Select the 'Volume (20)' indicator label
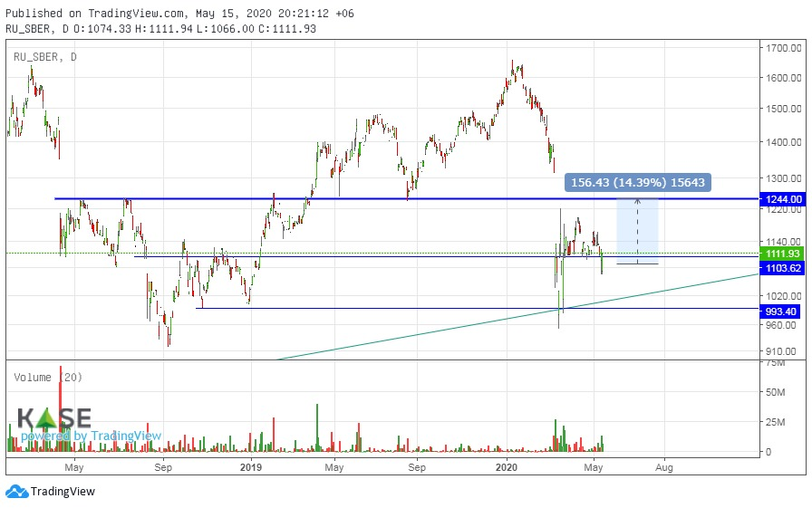The image size is (812, 508). click(x=45, y=378)
